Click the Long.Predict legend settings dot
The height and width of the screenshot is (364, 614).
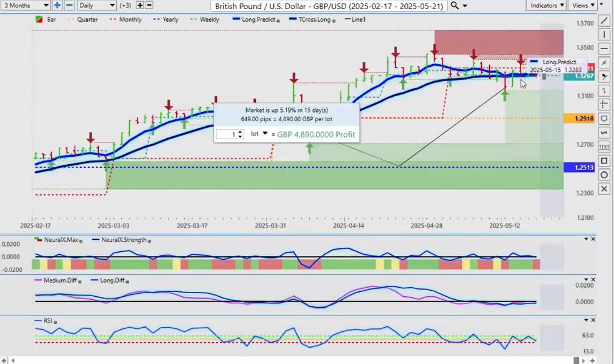tap(278, 21)
